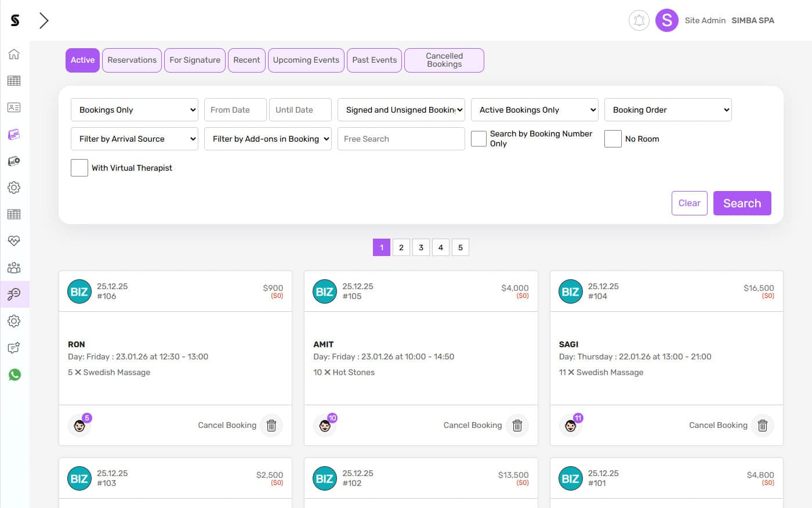Enable Search by Booking Number Only
812x508 pixels.
478,139
